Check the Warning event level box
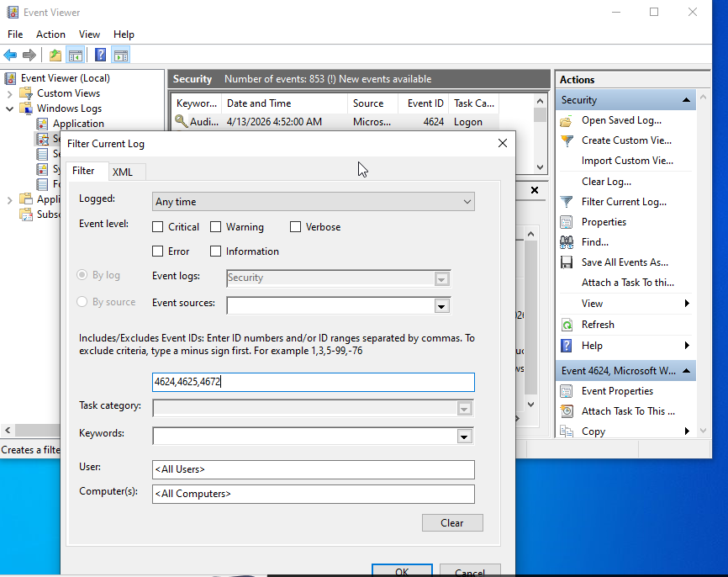This screenshot has height=577, width=728. 216,227
